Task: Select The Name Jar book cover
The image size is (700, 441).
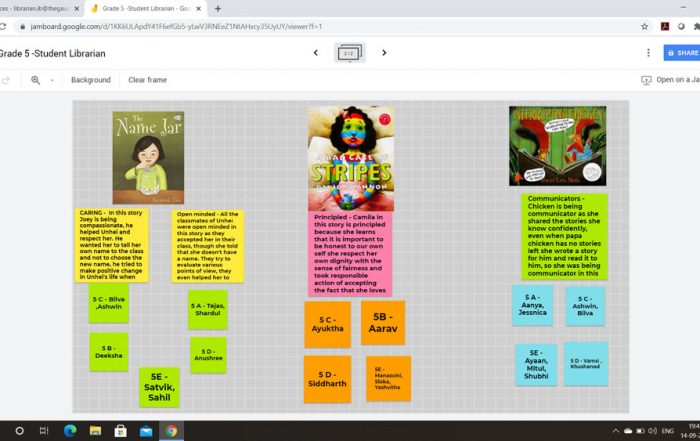Action: tap(148, 158)
